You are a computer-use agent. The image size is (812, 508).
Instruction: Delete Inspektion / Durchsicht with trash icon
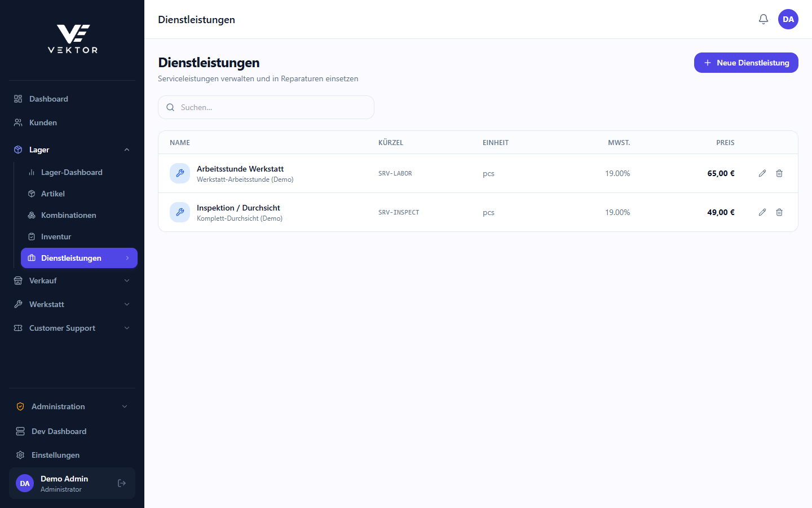pos(779,212)
